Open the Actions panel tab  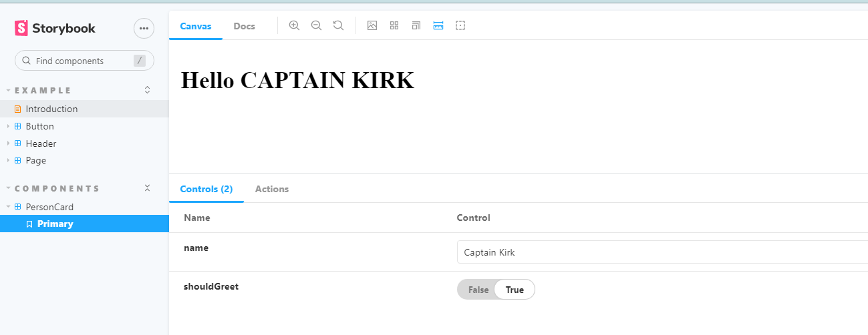point(272,189)
